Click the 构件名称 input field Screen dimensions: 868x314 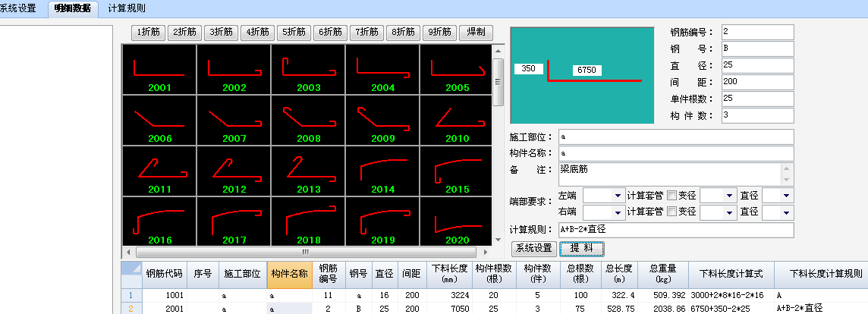(x=677, y=153)
